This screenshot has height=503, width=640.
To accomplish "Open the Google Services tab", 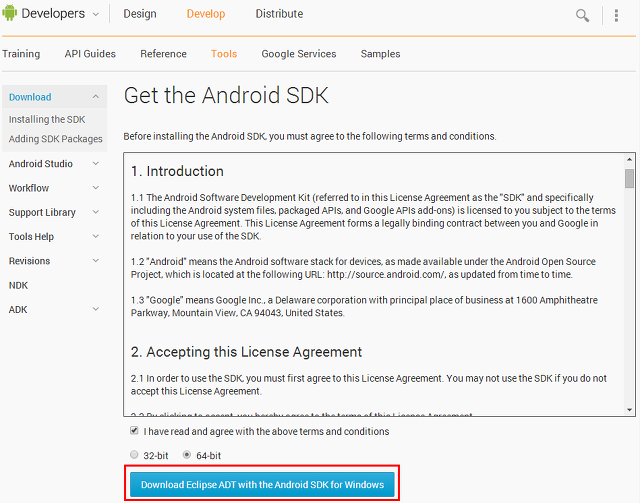I will point(299,54).
